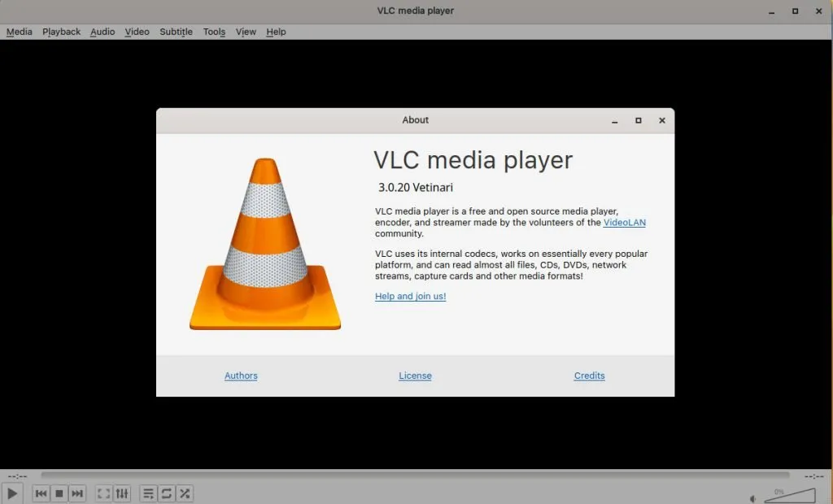Start playback with the Play button
Screen dimensions: 833x504
pos(11,493)
